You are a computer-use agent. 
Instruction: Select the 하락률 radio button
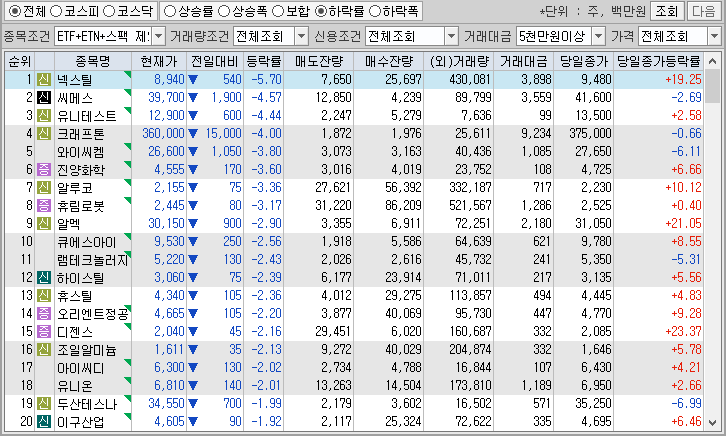coord(320,11)
